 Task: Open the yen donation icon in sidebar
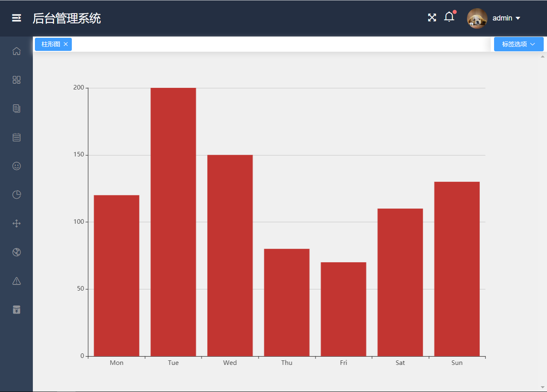(x=16, y=309)
